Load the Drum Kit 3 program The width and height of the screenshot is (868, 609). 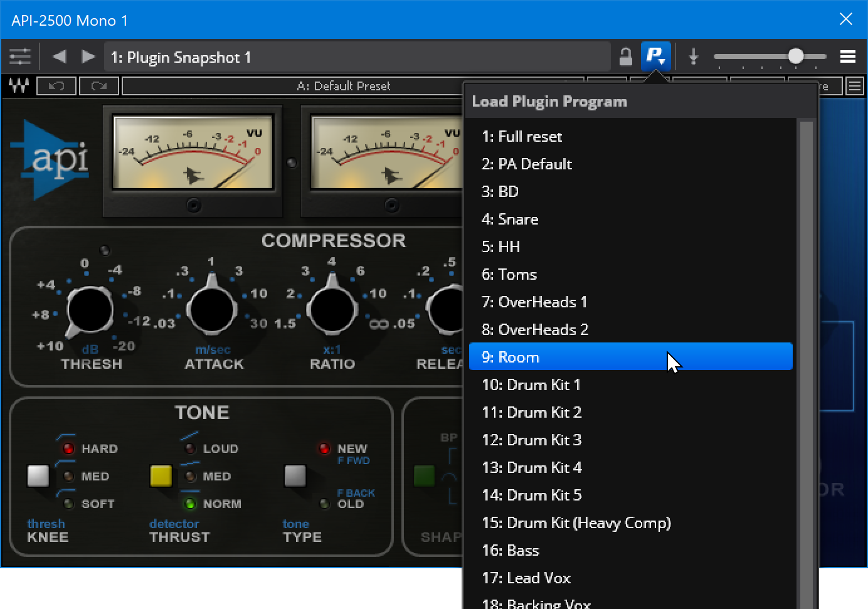[x=631, y=440]
